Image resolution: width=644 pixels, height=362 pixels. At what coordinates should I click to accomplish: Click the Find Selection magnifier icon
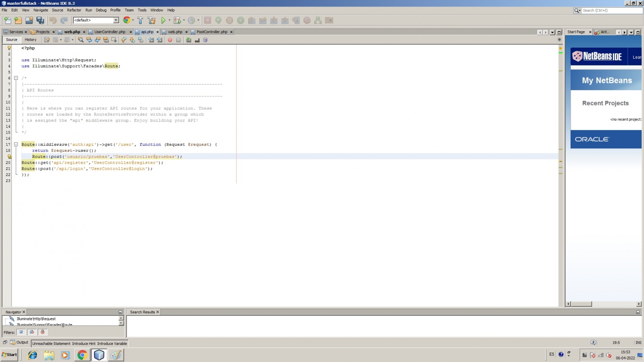point(80,40)
